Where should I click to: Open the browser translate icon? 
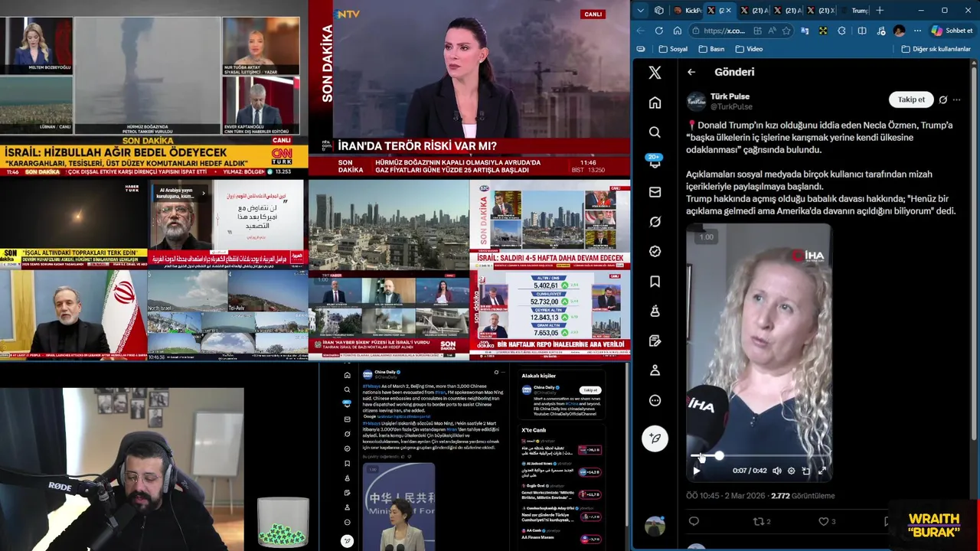[x=805, y=31]
